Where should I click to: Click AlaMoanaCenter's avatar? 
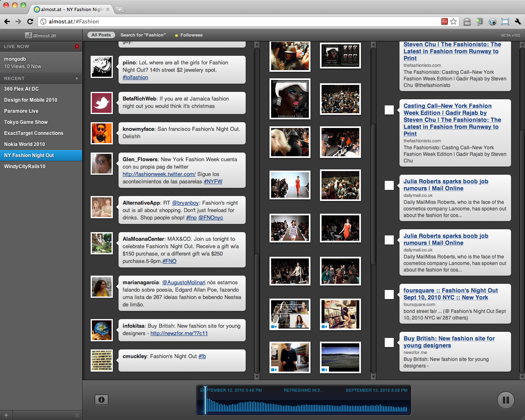(102, 243)
